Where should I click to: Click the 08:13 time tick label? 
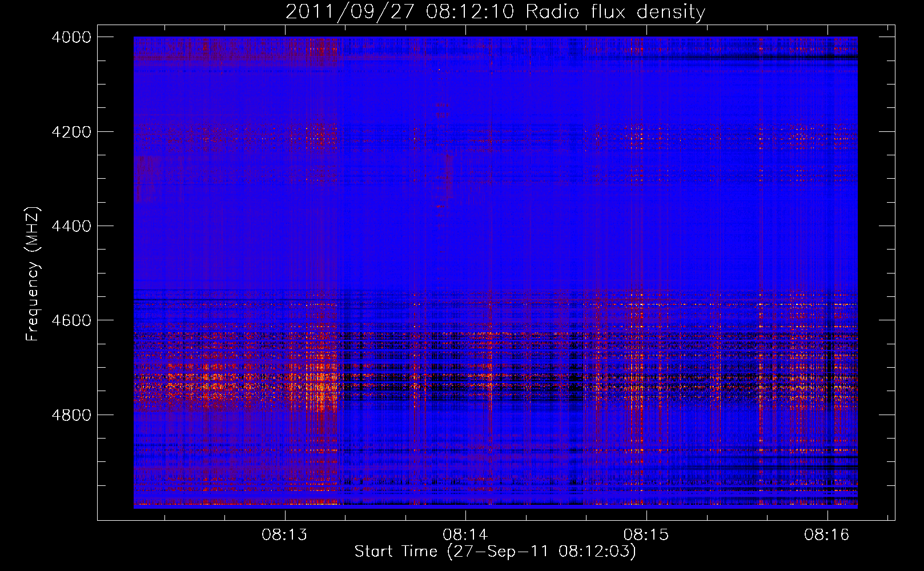point(284,535)
